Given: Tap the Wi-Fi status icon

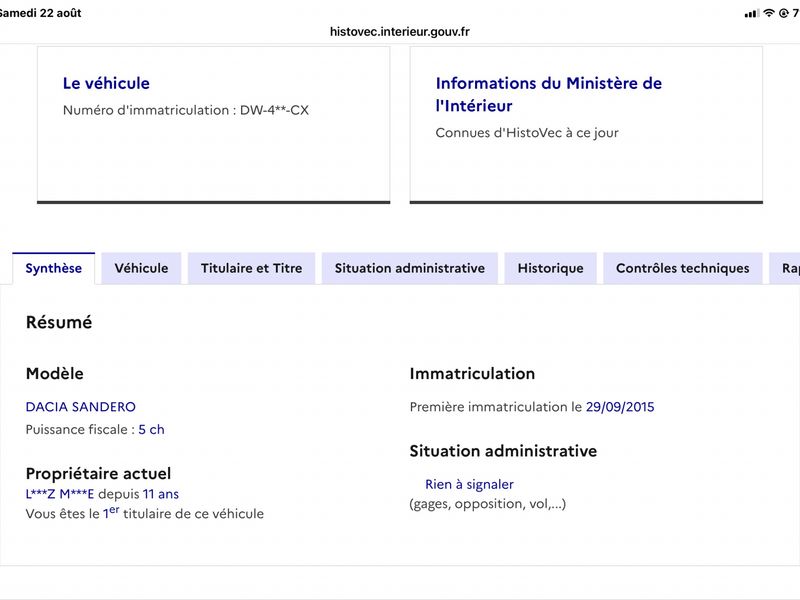Looking at the screenshot, I should [x=769, y=13].
